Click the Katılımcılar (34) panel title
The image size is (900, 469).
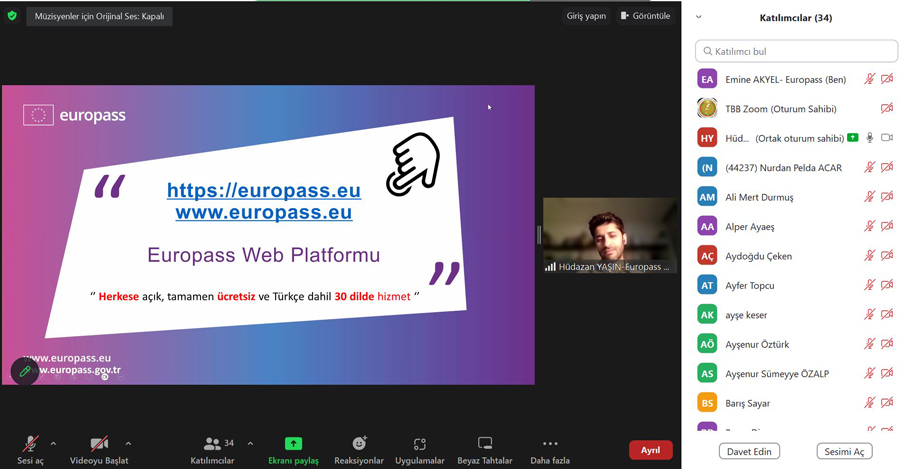[x=796, y=18]
